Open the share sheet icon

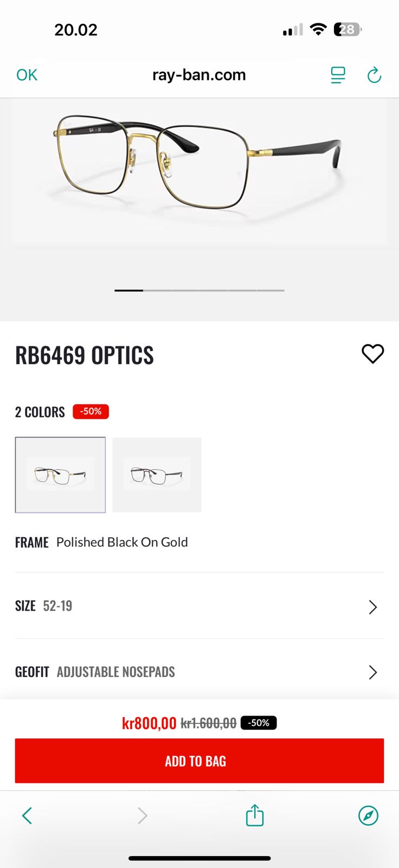click(254, 815)
